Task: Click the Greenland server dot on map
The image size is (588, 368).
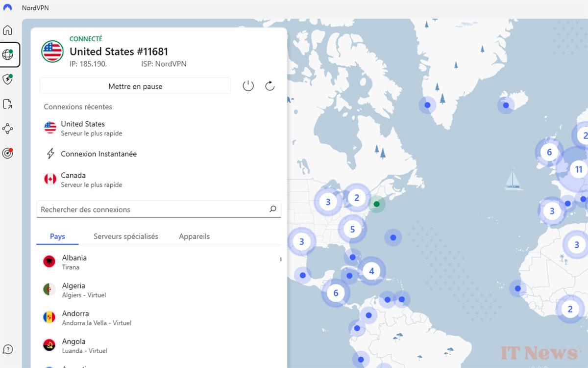Action: click(427, 105)
